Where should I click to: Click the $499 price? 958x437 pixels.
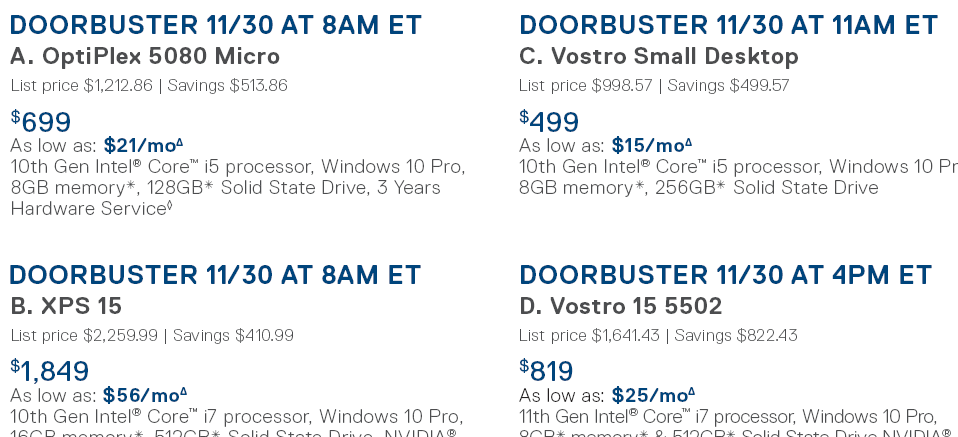click(x=550, y=122)
